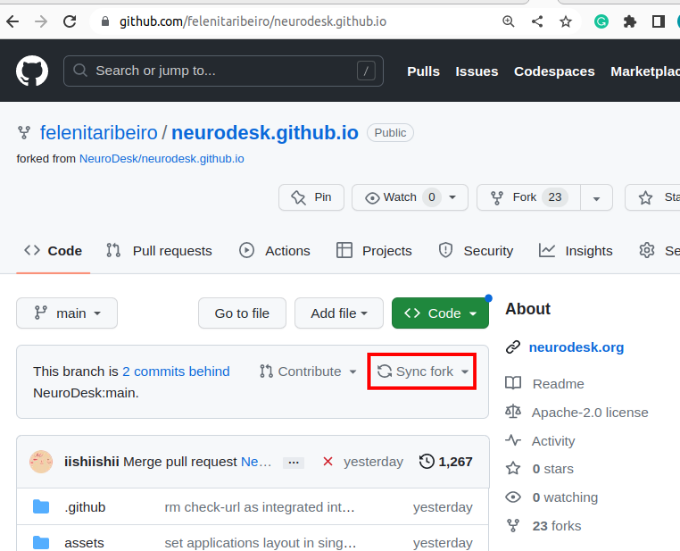
Task: Open the 2 commits behind link
Action: pos(176,372)
